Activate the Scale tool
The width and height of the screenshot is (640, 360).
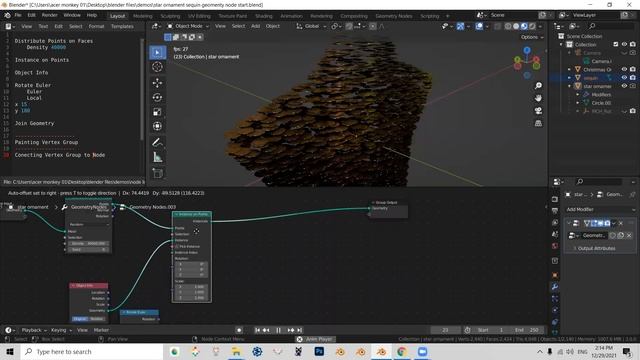coord(157,112)
